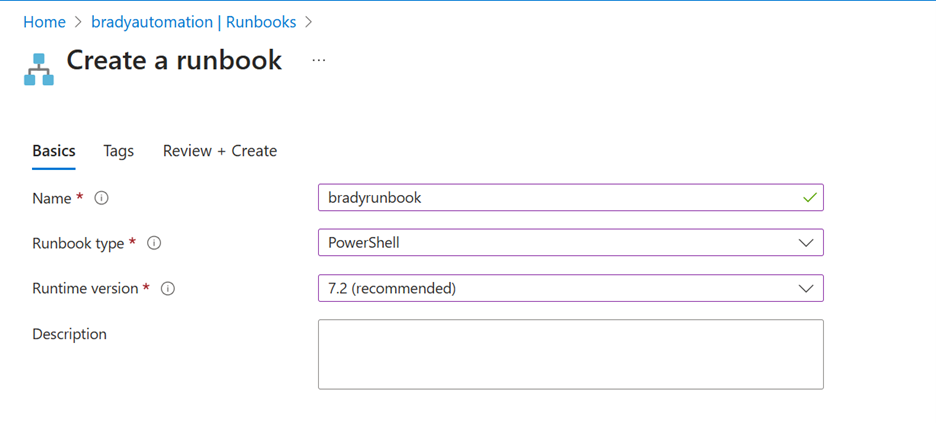Show info tooltip for Runbook type

(x=154, y=243)
